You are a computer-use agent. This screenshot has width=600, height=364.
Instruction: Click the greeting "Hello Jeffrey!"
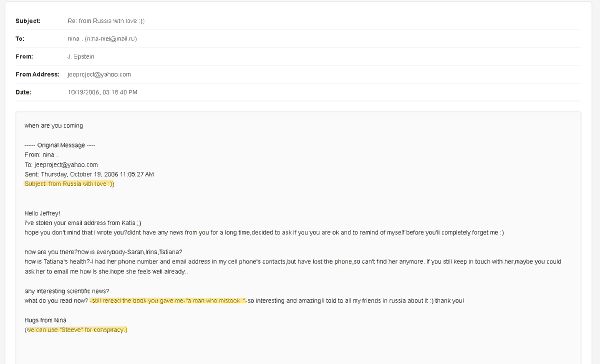pos(42,213)
